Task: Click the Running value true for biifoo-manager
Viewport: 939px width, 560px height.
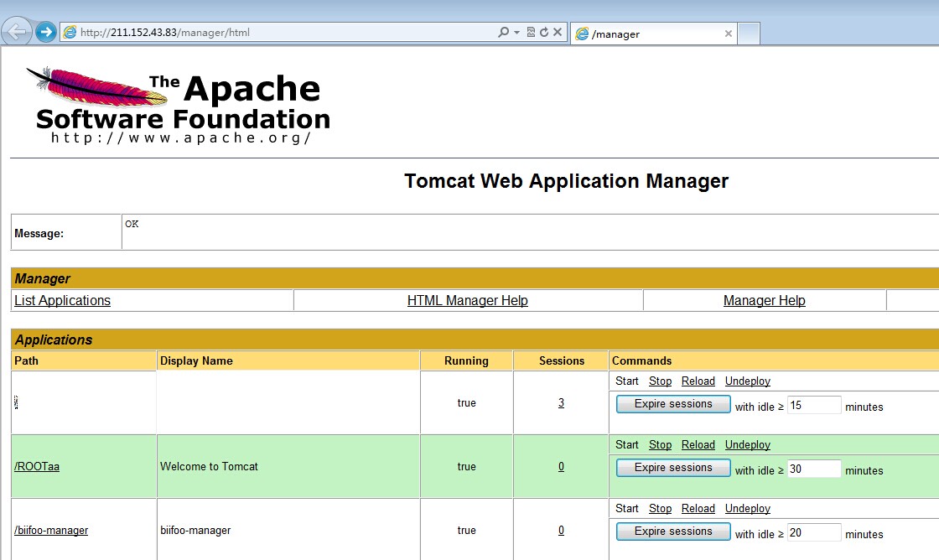Action: [x=466, y=530]
